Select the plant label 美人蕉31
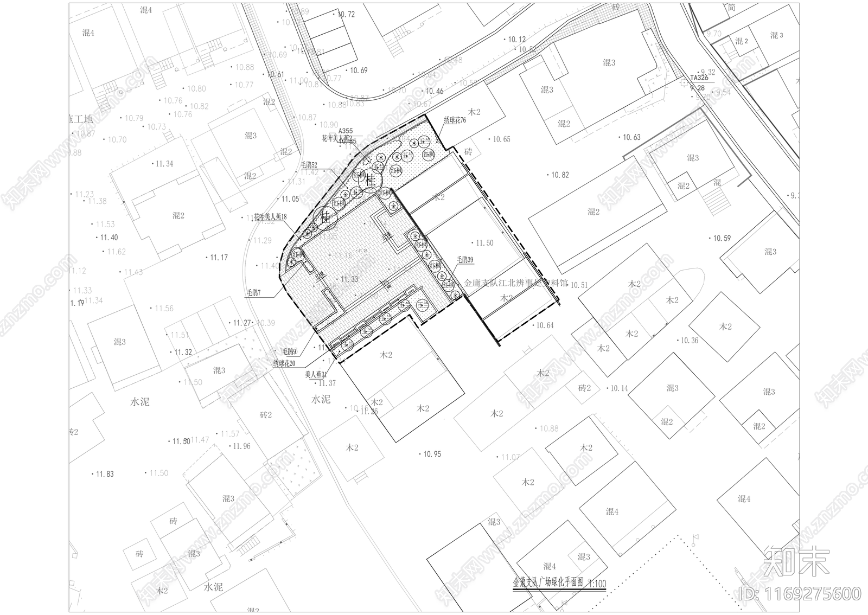Screen dimensions: 868x615 (x=316, y=374)
